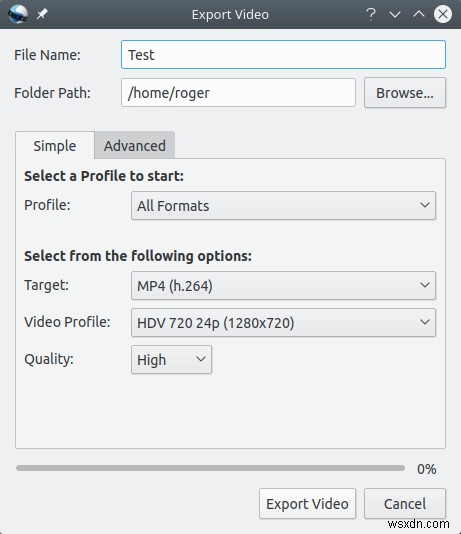Click the 'Quality:' label
Screen dimensions: 461x534
click(x=49, y=359)
